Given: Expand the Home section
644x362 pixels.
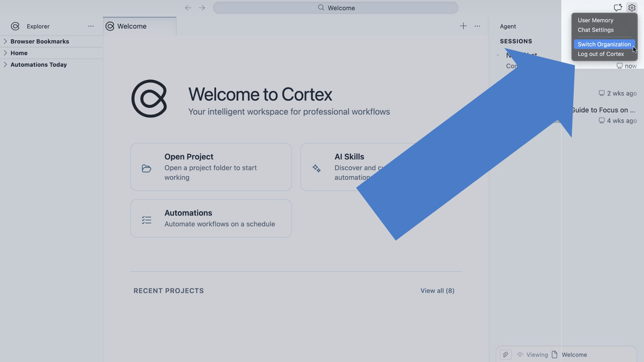Looking at the screenshot, I should click(x=52, y=53).
